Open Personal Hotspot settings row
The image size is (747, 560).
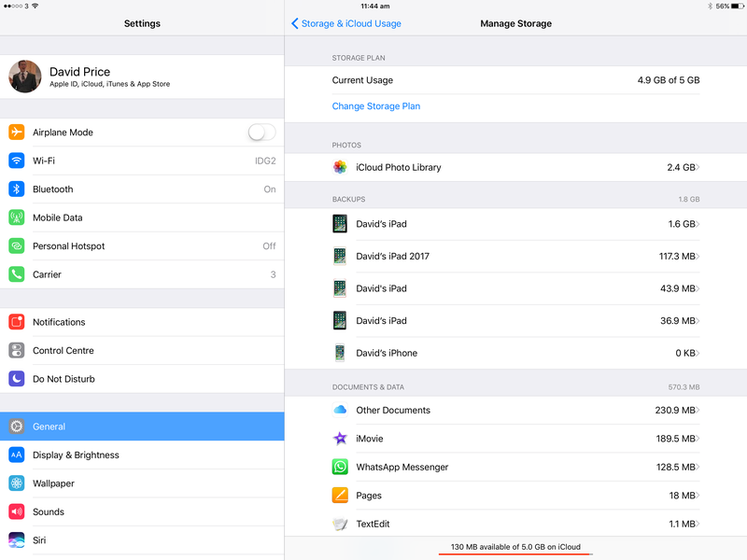(x=142, y=245)
